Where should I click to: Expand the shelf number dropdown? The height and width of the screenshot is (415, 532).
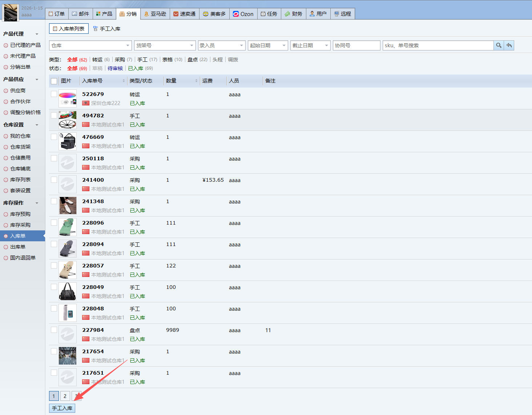pyautogui.click(x=165, y=45)
